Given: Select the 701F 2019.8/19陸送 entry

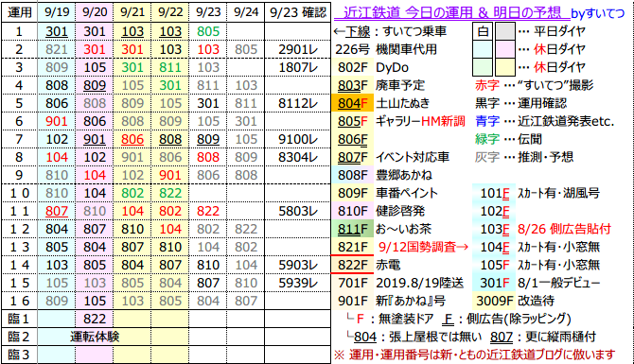Looking at the screenshot, I should 400,283.
